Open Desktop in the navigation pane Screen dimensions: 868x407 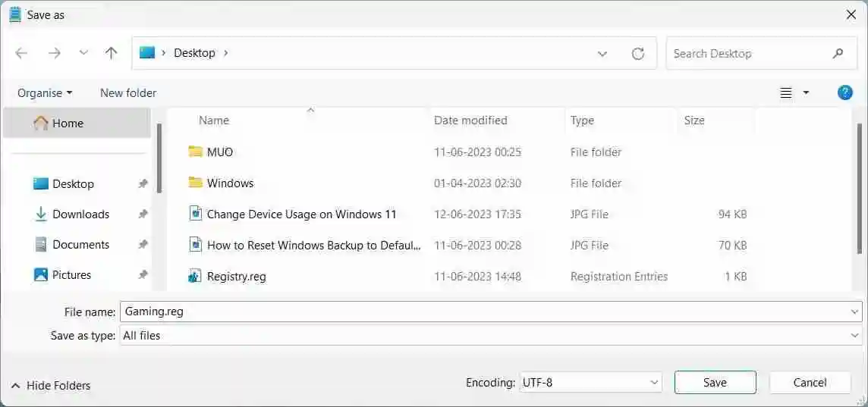click(73, 183)
